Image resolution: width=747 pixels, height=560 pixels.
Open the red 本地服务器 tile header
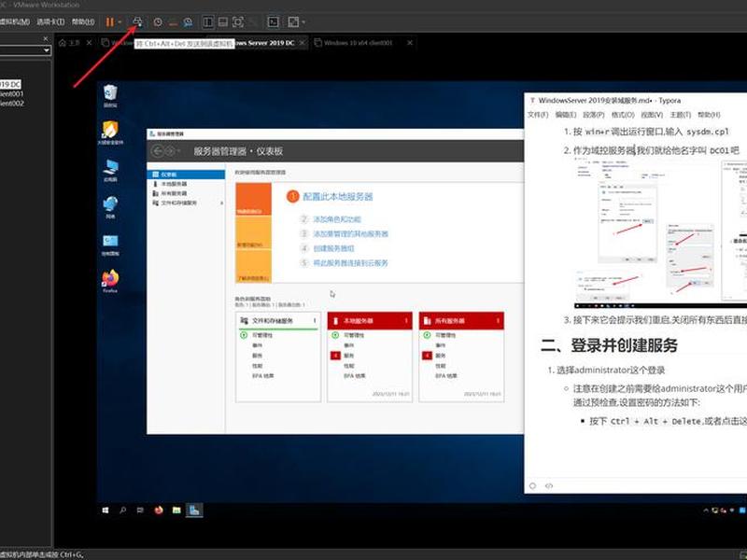[x=370, y=321]
